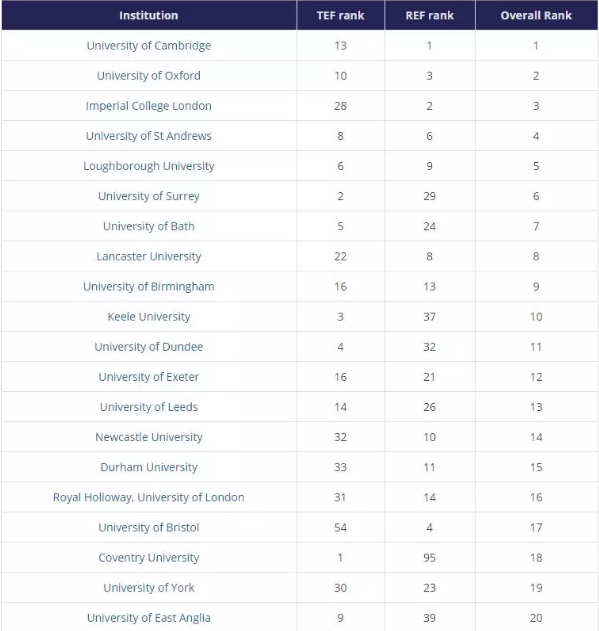Sort by the Overall Rank column header
The image size is (599, 631).
point(536,15)
